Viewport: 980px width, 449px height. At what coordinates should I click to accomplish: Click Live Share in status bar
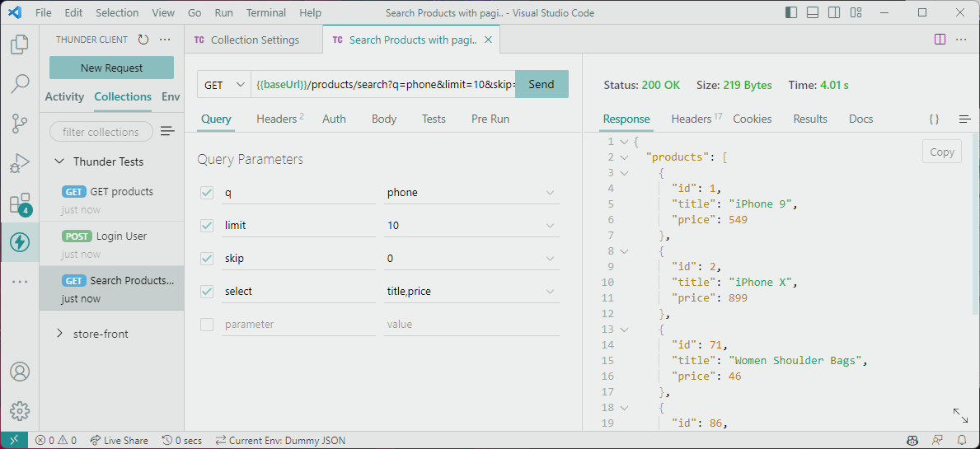(119, 440)
